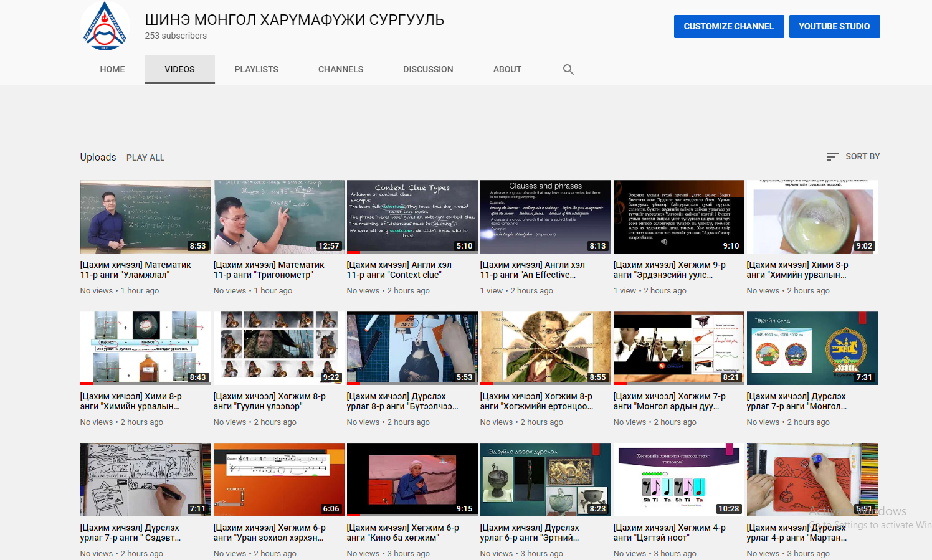Click the Customize Channel button
The width and height of the screenshot is (932, 560).
(x=728, y=26)
